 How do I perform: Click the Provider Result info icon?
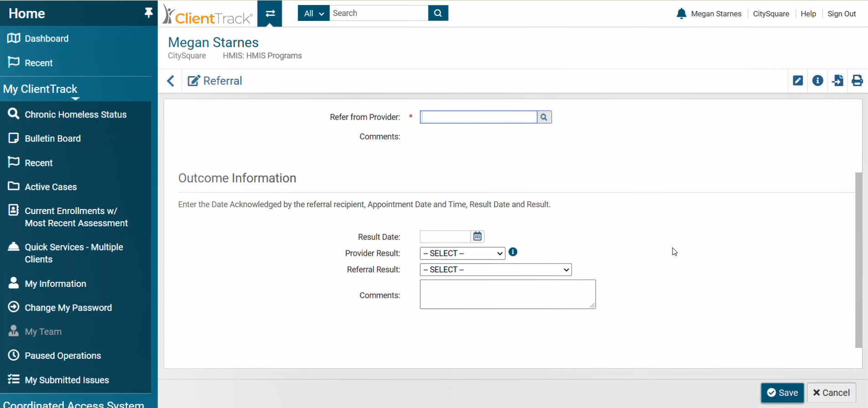point(513,252)
